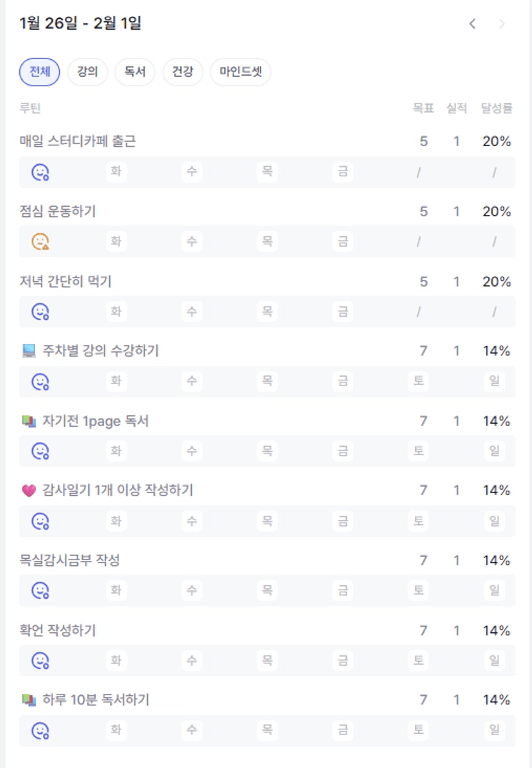The image size is (532, 768).
Task: Click smiley icon for 목실감시금부 작성
Action: 41,590
